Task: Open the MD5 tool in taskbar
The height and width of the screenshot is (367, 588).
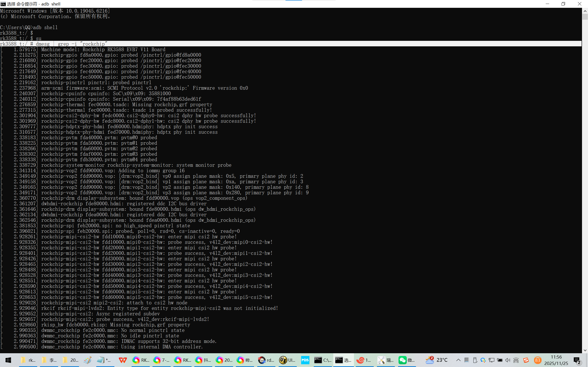Action: (x=305, y=360)
